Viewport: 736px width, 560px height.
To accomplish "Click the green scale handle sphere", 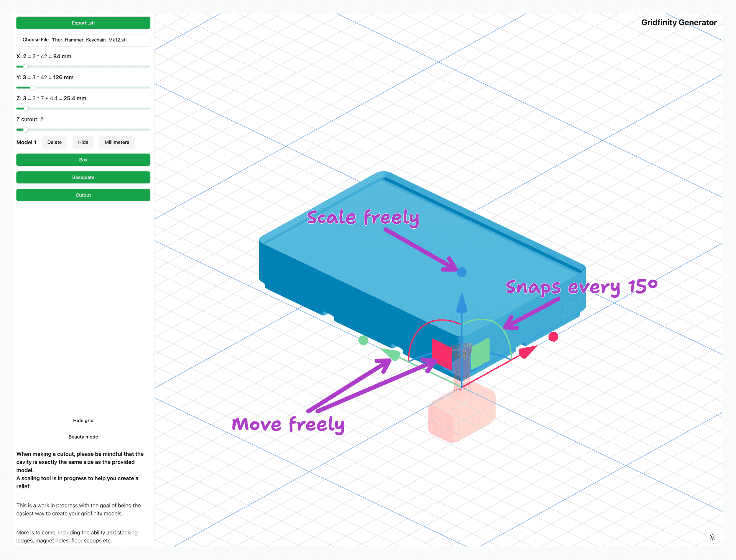I will (x=363, y=340).
